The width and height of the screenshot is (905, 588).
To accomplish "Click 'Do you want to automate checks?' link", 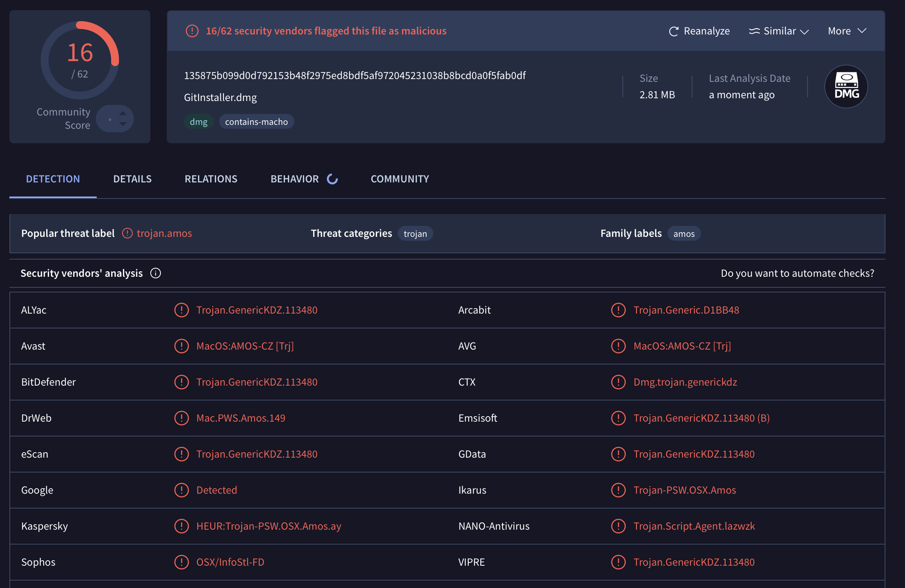I will pyautogui.click(x=797, y=273).
